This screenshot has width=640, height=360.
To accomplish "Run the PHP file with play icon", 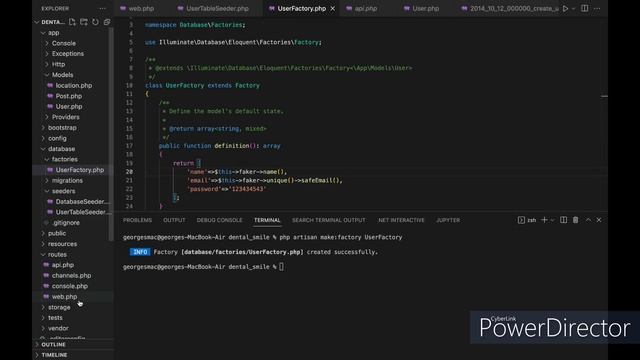I will 565,9.
